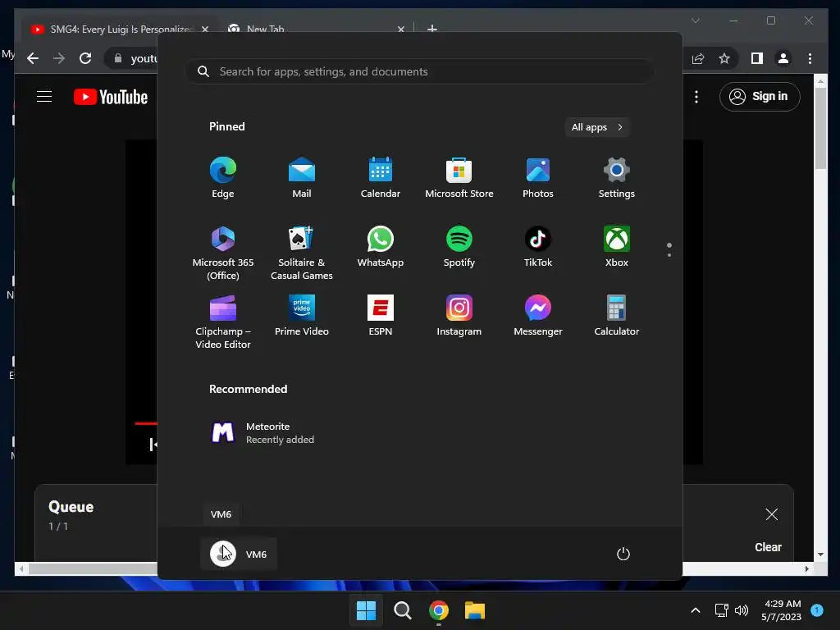Toggle Chrome side panel
Viewport: 840px width, 630px height.
tap(756, 58)
